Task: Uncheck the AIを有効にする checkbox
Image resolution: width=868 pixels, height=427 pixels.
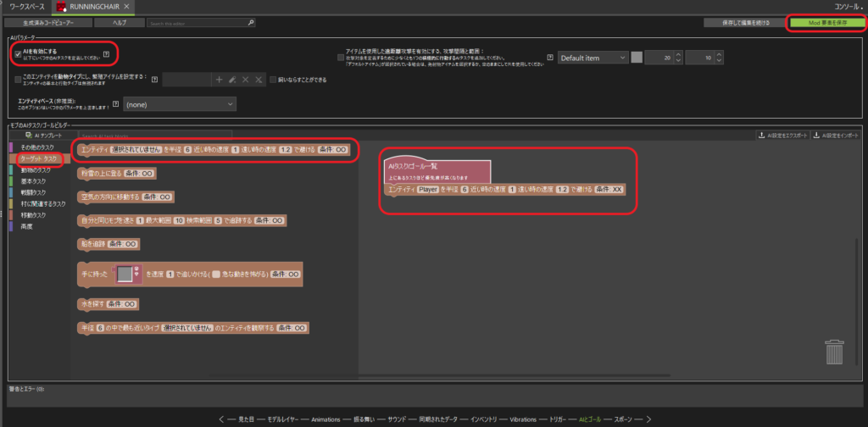Action: tap(18, 54)
